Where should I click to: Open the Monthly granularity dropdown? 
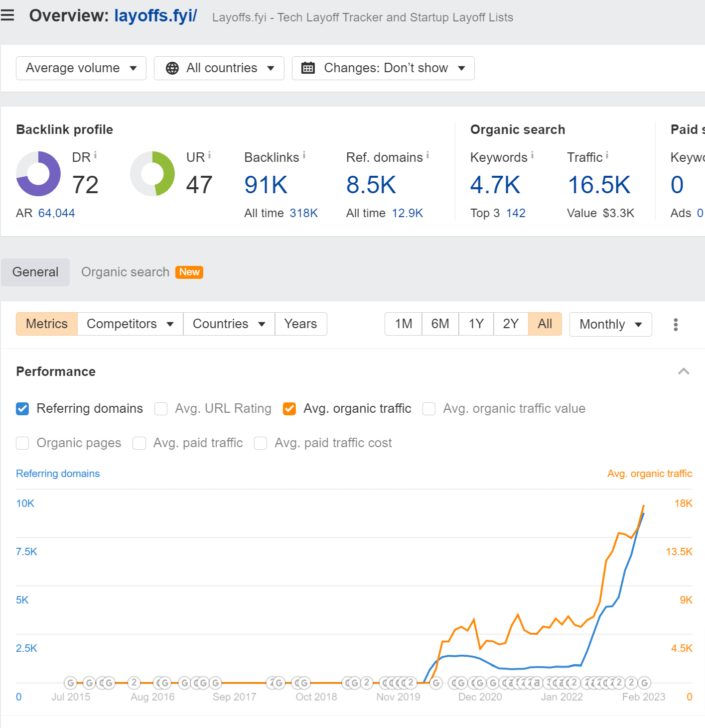pos(610,324)
